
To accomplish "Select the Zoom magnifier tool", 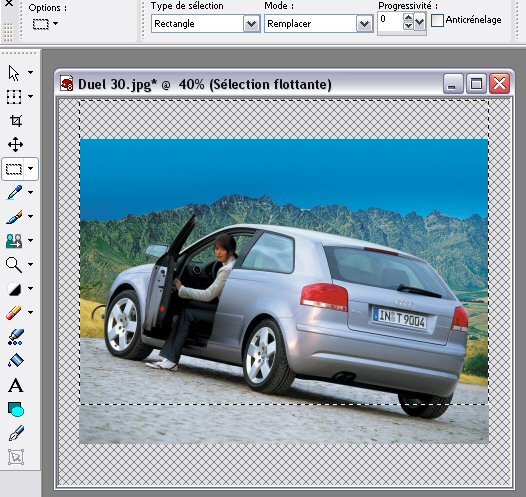I will click(14, 265).
